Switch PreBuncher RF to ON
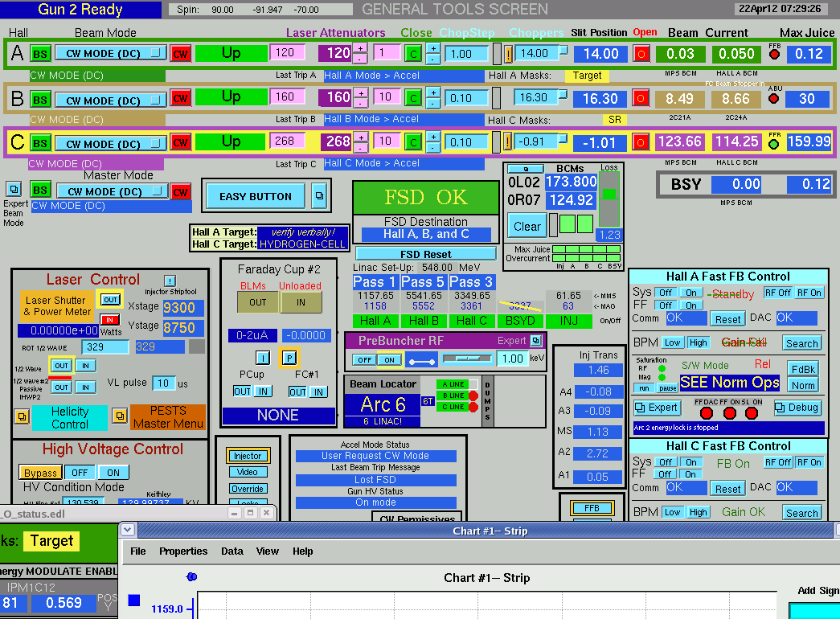 pyautogui.click(x=390, y=360)
